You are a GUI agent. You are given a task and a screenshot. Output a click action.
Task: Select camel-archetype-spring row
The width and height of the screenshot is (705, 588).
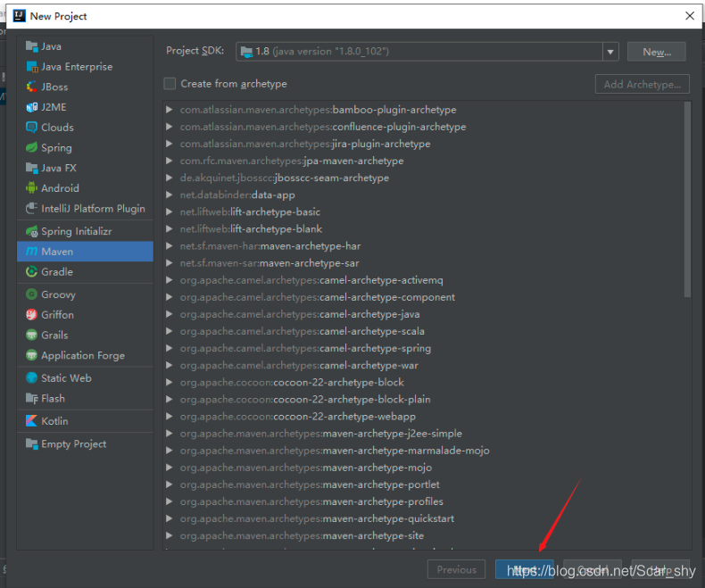pos(427,348)
